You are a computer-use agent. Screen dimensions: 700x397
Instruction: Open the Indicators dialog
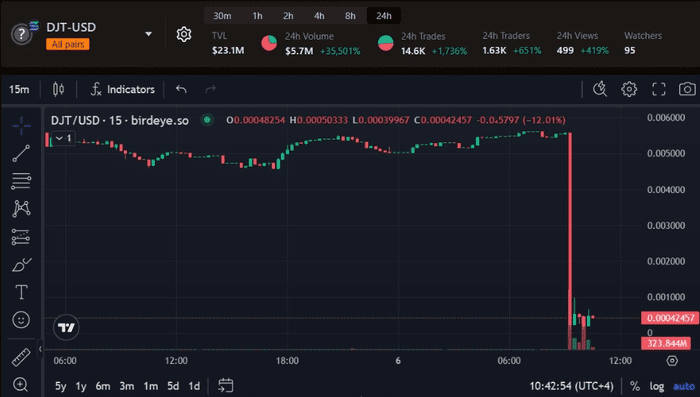pos(123,89)
